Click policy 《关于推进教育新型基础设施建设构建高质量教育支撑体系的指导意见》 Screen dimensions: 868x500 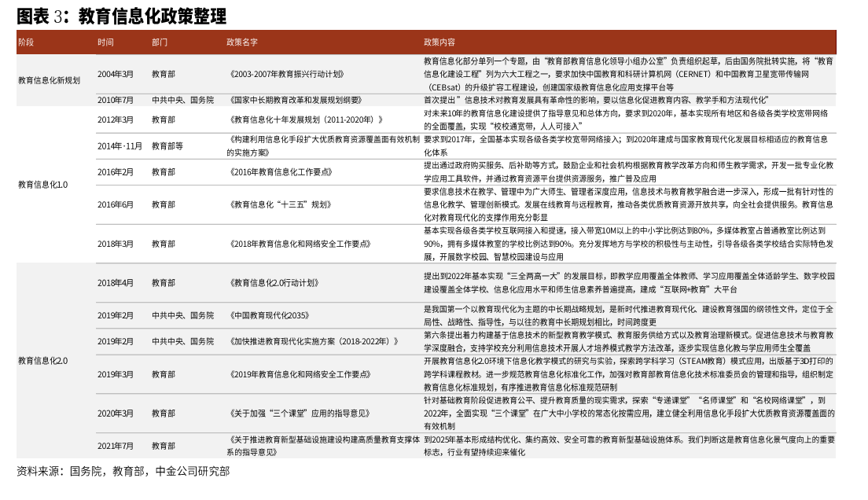[x=323, y=446]
